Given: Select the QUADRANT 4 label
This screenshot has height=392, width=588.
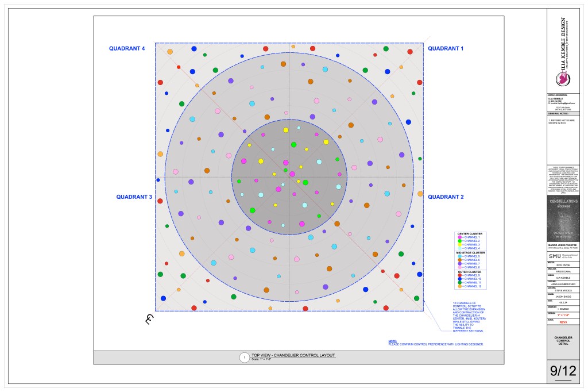Looking at the screenshot, I should (127, 49).
